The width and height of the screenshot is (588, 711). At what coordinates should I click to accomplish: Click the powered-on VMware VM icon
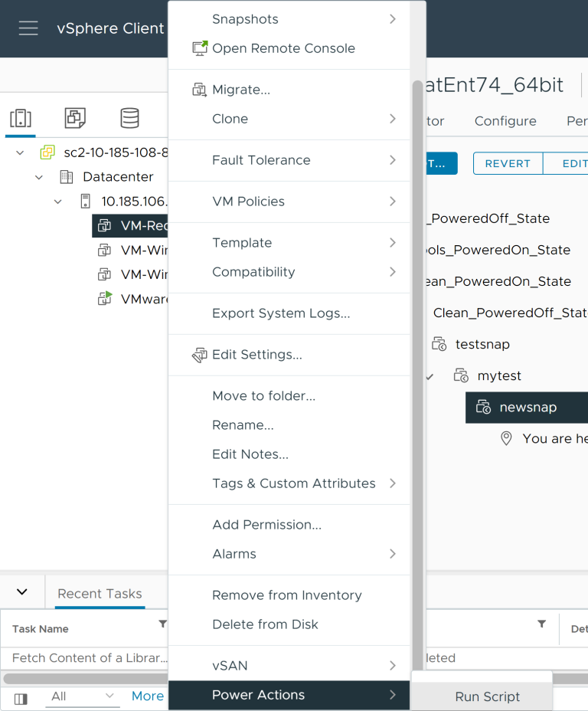coord(105,298)
